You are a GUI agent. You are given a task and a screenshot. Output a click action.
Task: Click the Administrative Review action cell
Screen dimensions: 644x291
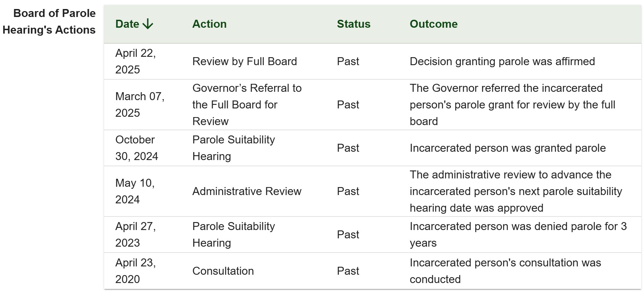[x=247, y=192]
